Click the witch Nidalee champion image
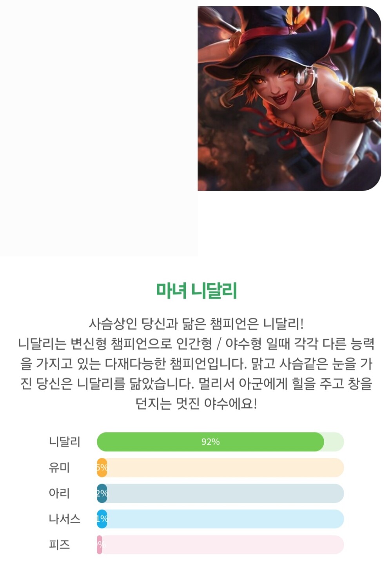The width and height of the screenshot is (392, 566). pos(289,98)
